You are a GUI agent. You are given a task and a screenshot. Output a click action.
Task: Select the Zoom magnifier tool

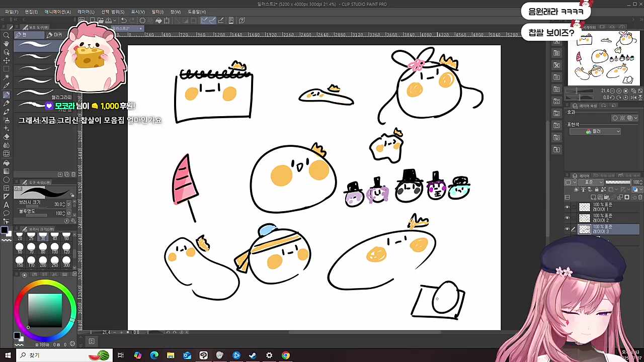click(7, 35)
